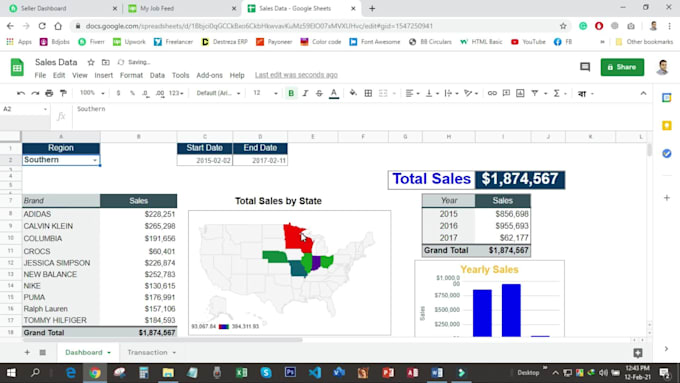680x383 pixels.
Task: Open Excel from the taskbar
Action: pyautogui.click(x=242, y=373)
